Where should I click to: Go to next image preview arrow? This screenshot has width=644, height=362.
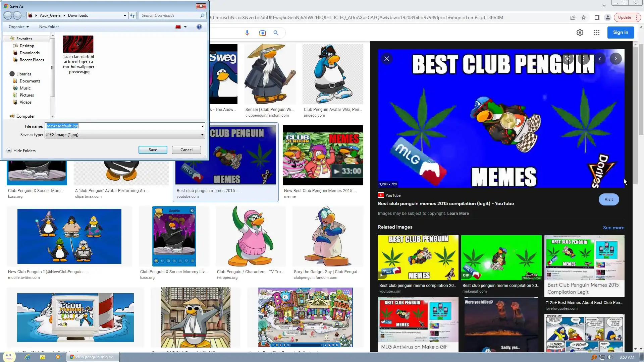(615, 59)
